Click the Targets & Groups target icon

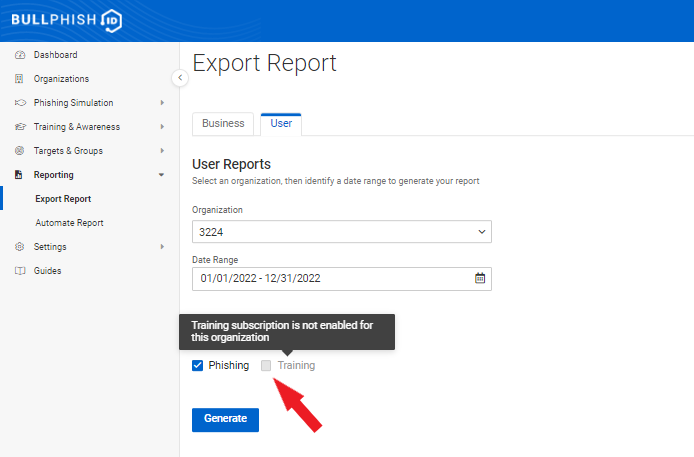19,150
